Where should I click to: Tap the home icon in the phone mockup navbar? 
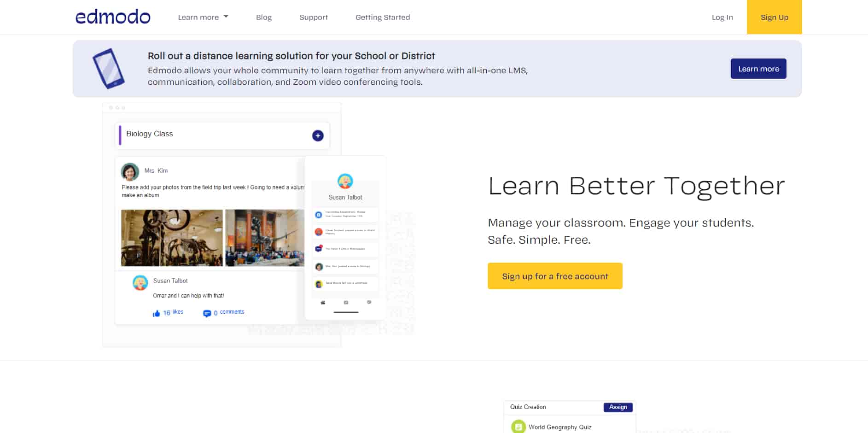322,302
